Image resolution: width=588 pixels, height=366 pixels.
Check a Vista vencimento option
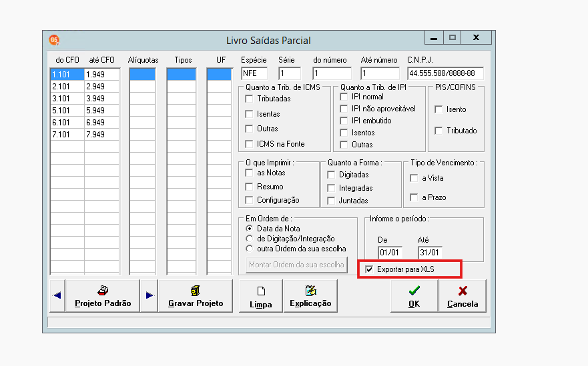pos(414,178)
